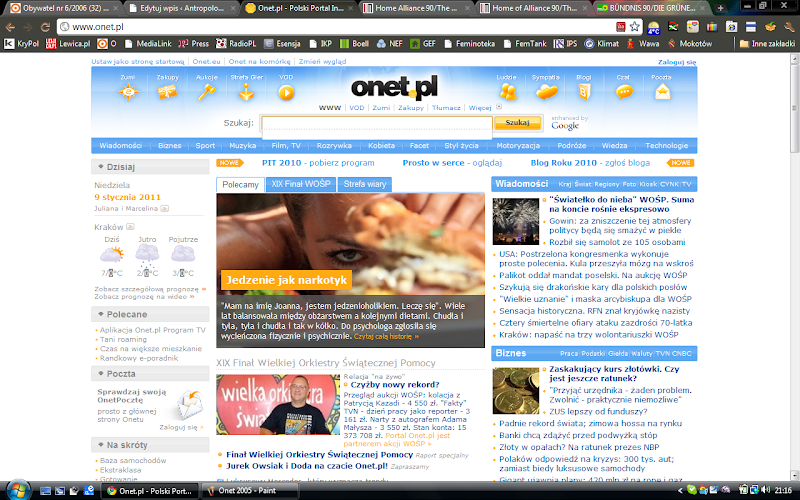Open the Rozbił się samolot ze 105 osobami link
This screenshot has width=800, height=500.
(617, 242)
